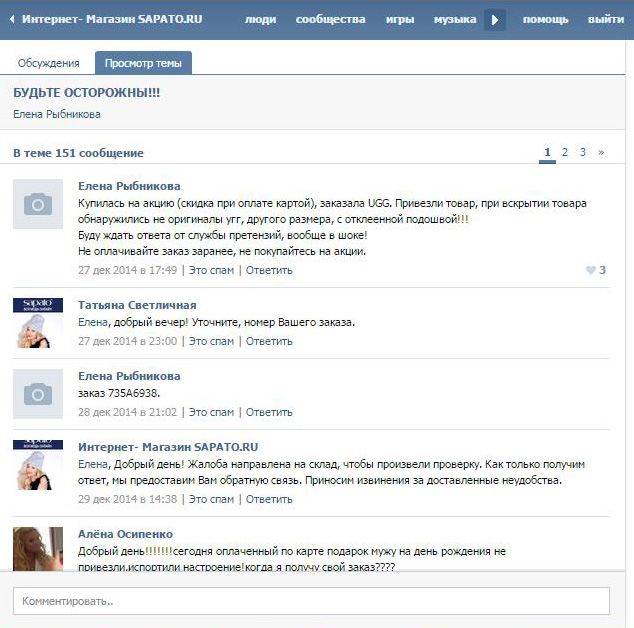The height and width of the screenshot is (628, 634).
Task: Click the Елена mention in Татьяна's reply
Action: pos(93,322)
